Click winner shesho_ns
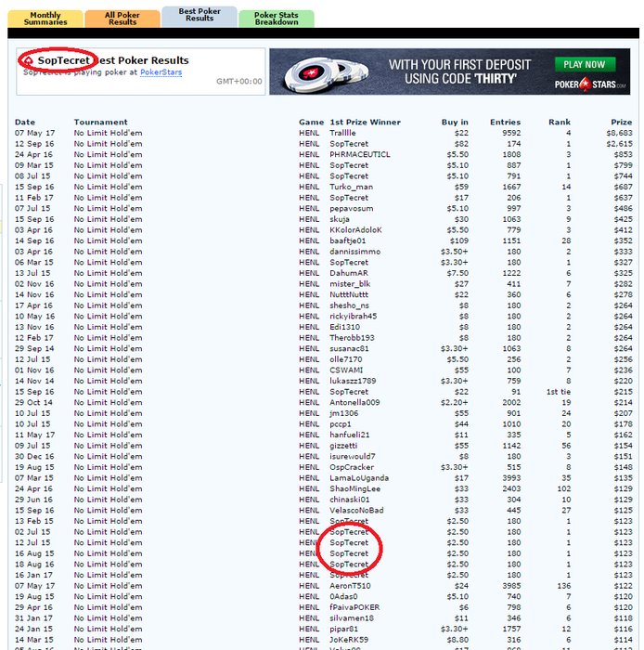This screenshot has width=644, height=650. [349, 305]
